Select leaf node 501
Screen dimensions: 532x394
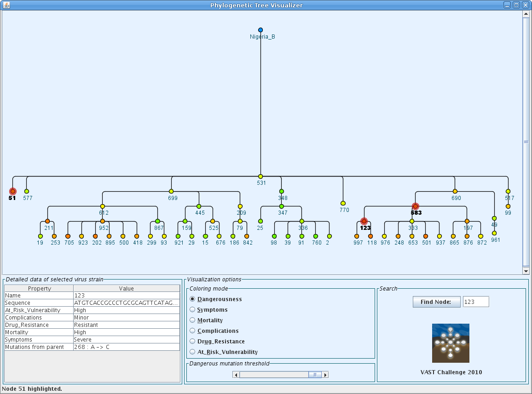(426, 236)
